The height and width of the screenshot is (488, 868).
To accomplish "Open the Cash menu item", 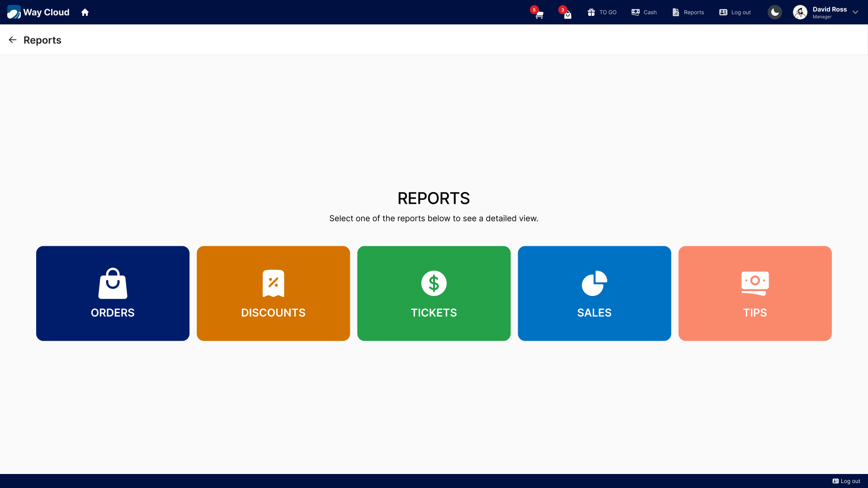I will click(644, 12).
